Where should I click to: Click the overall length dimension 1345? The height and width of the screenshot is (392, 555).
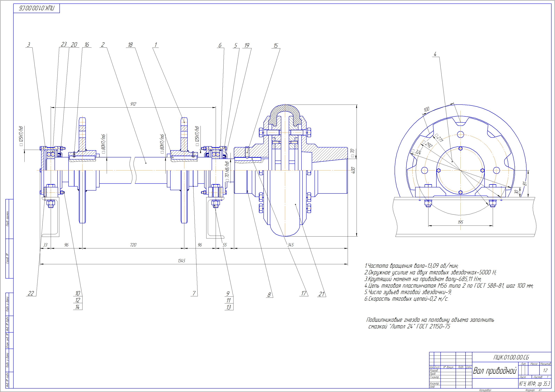(x=181, y=261)
